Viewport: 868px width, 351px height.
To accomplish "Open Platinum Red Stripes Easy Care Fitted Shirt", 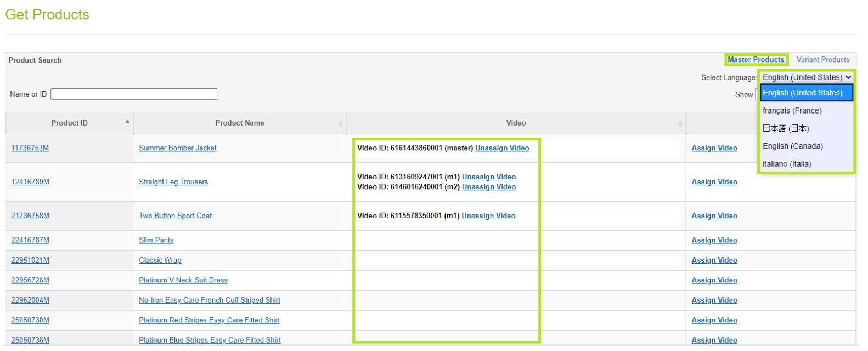I will pyautogui.click(x=209, y=320).
